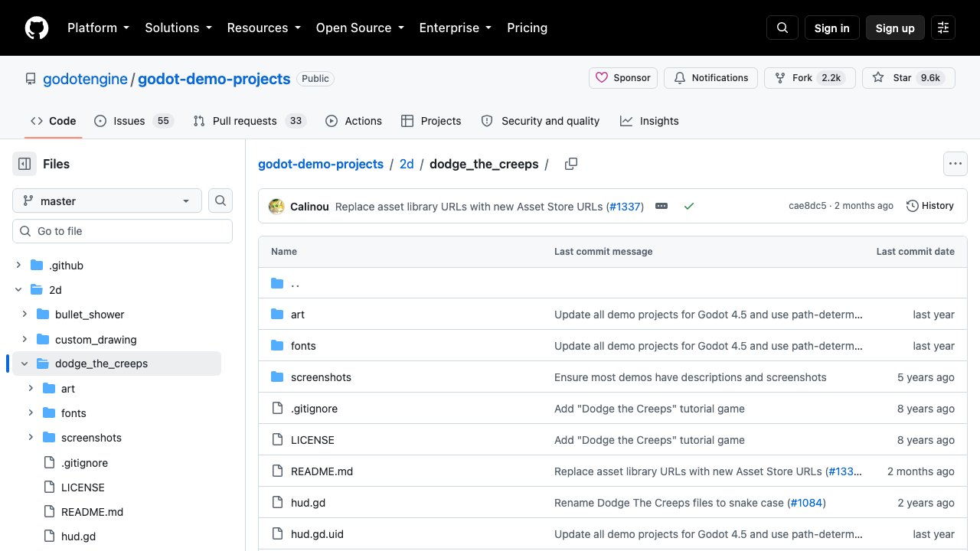Switch to the Issues tab
Viewport: 980px width, 551px height.
pyautogui.click(x=134, y=121)
